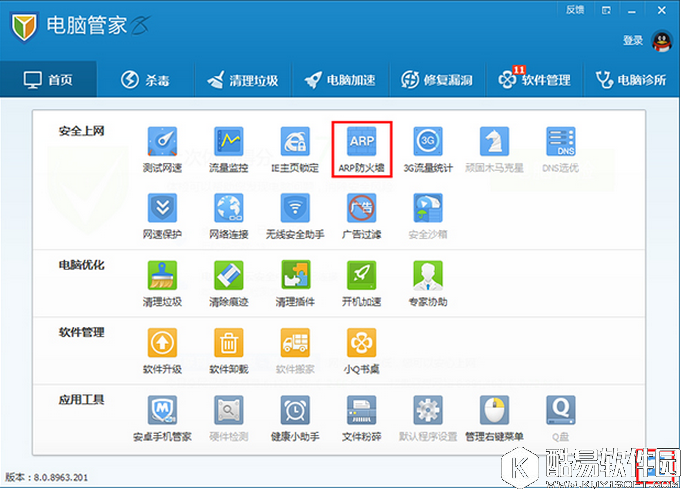Open the 测试网速 speed test tool

162,149
